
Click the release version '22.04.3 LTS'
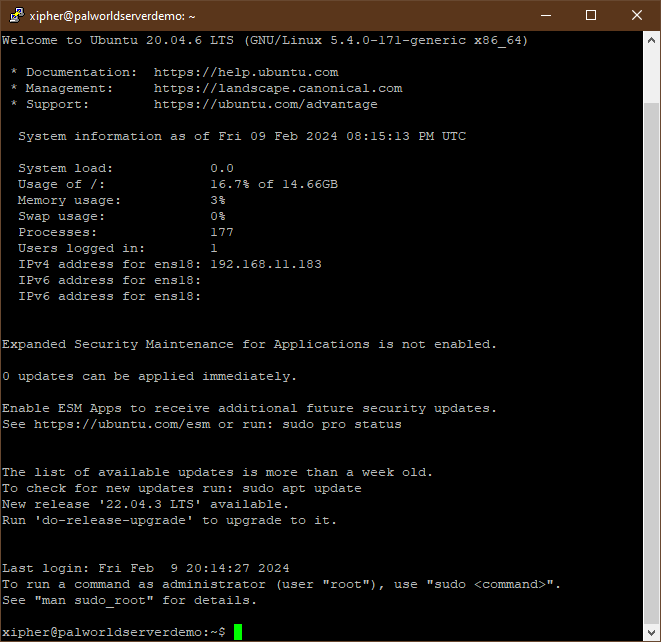point(150,505)
